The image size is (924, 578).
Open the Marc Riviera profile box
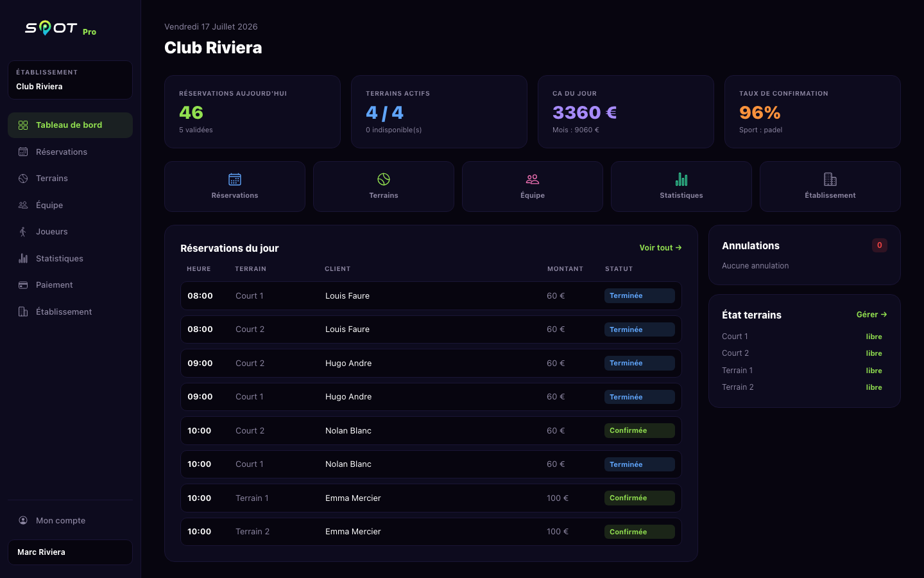pos(70,552)
